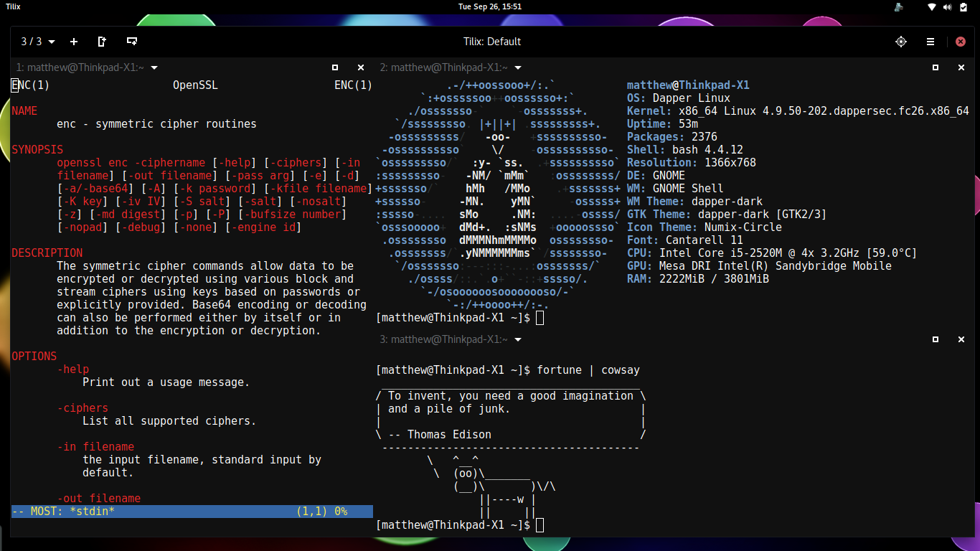Click the 'Icon Theme: Numix-Circle' line
The image size is (980, 551).
click(x=705, y=227)
